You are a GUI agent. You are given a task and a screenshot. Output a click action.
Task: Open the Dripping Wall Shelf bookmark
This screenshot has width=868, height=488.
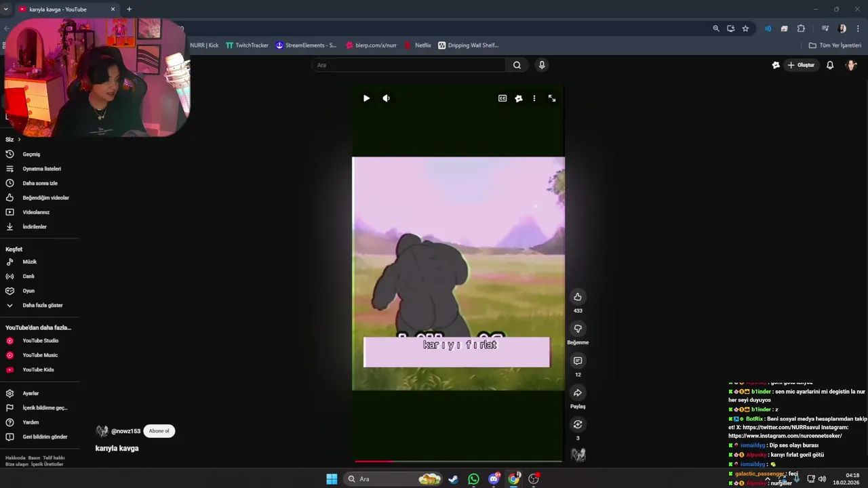click(x=469, y=45)
